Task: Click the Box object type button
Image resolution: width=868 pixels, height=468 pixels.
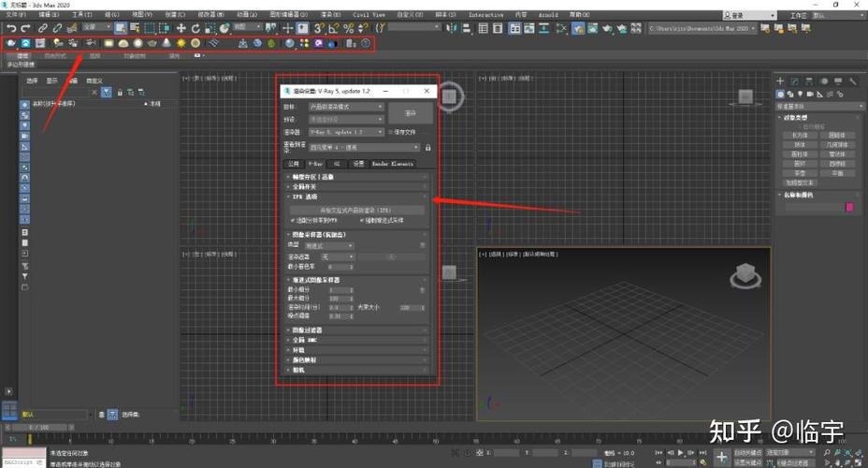Action: tap(800, 135)
